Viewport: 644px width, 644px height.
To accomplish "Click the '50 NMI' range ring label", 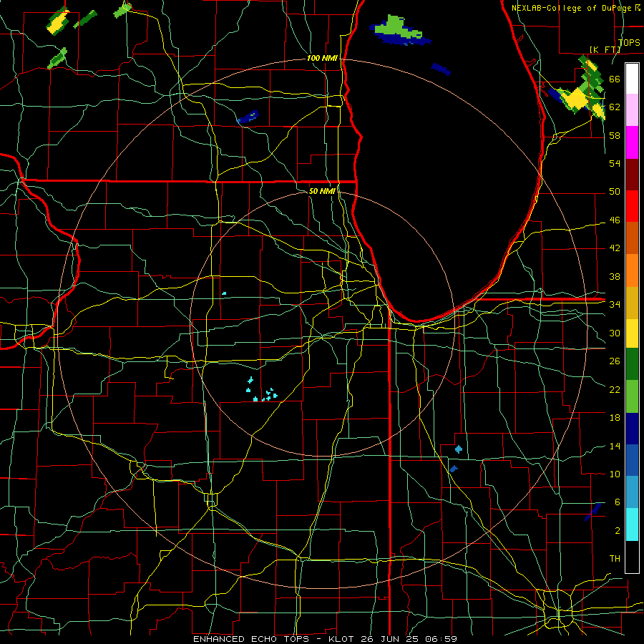I will [321, 191].
